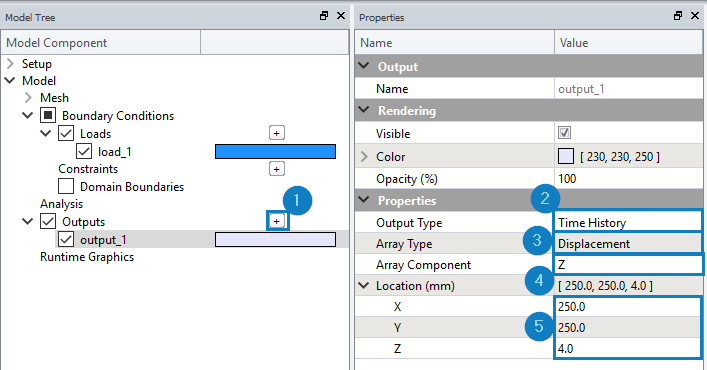Expand the Setup tree node
Viewport: 707px width, 370px height.
10,64
